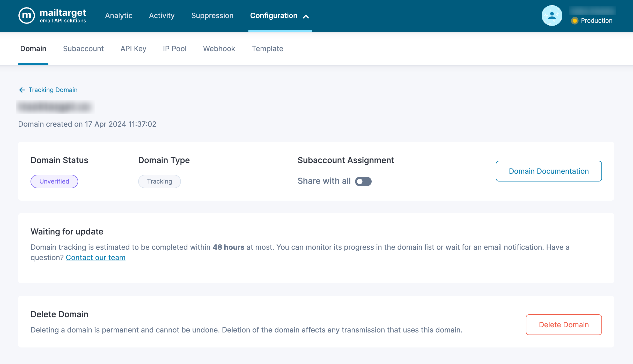The image size is (633, 364).
Task: Open the Analytic menu
Action: tap(119, 16)
